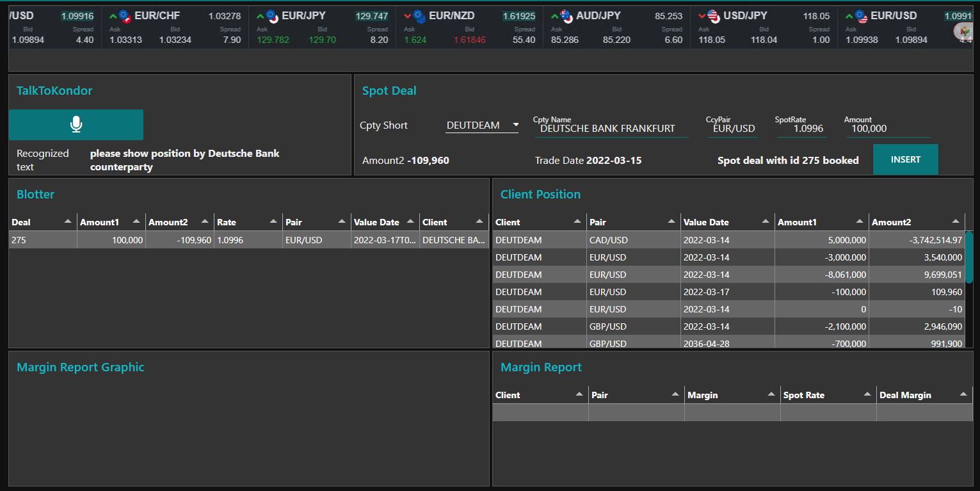This screenshot has height=491, width=980.
Task: Sort Margin Report by Pair column arrow
Action: [675, 394]
